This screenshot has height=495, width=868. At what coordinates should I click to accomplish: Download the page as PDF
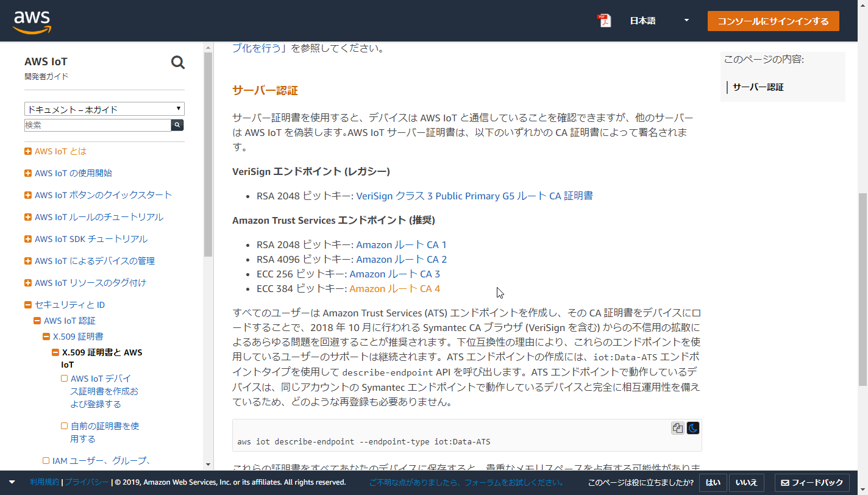coord(604,20)
